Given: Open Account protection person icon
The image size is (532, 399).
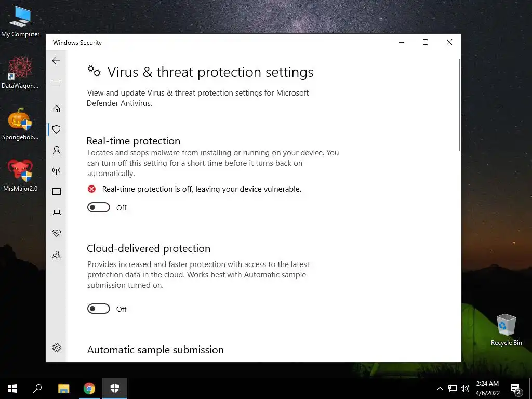Looking at the screenshot, I should tap(57, 150).
